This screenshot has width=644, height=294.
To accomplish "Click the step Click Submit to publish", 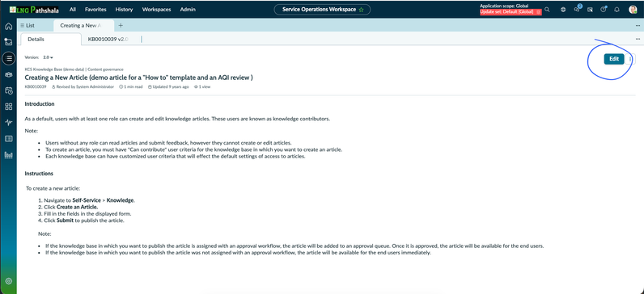I will (82, 220).
